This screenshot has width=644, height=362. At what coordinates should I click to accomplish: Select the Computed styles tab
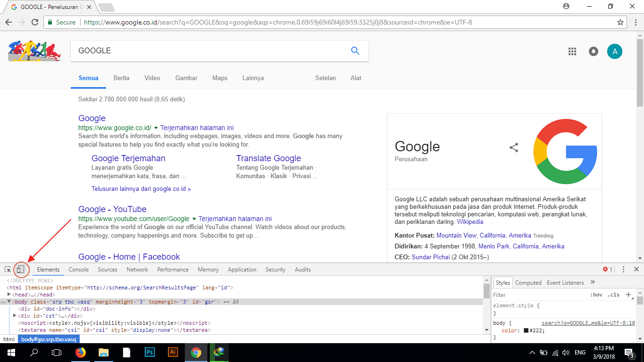(x=528, y=282)
